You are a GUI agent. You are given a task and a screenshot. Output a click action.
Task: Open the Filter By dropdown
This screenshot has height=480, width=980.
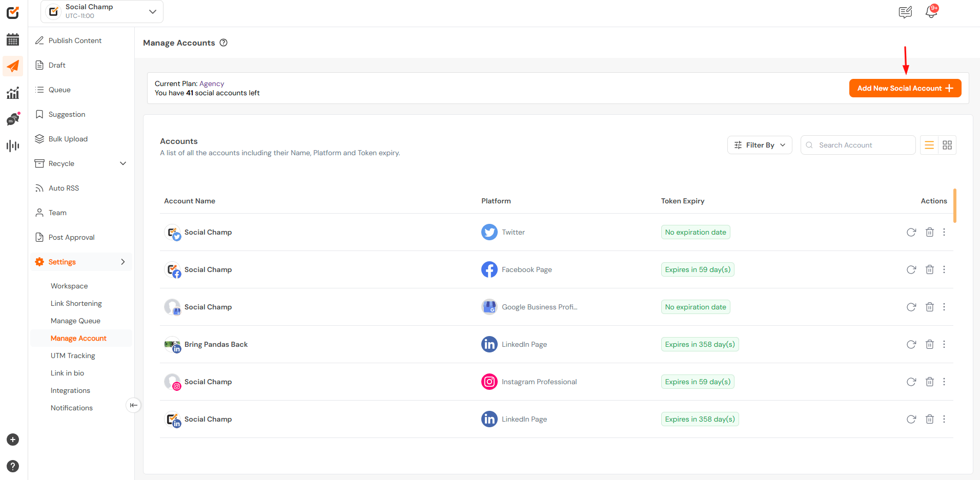(x=760, y=145)
